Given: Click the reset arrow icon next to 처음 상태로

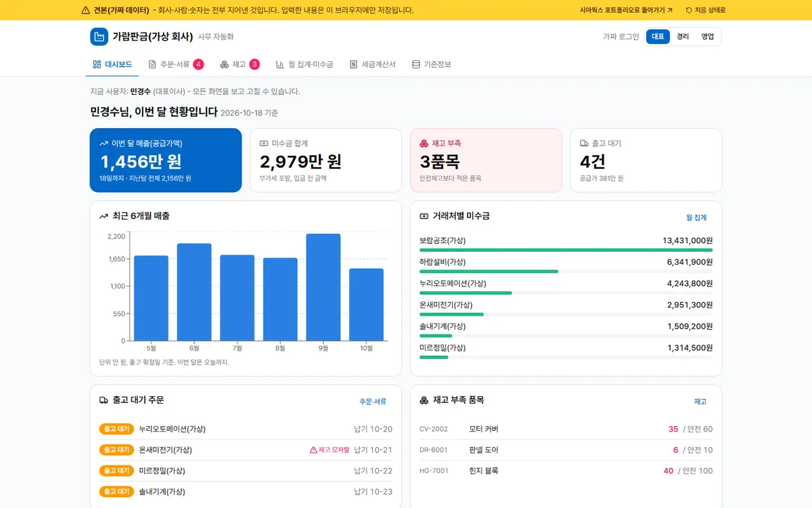Looking at the screenshot, I should [689, 10].
